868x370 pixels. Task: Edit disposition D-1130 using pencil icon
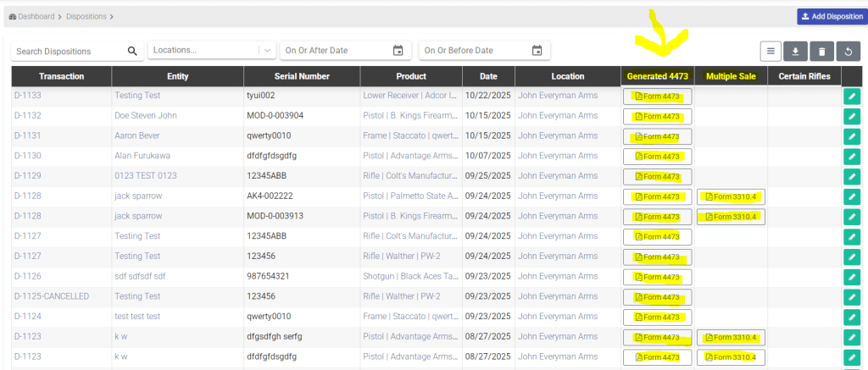pos(852,157)
